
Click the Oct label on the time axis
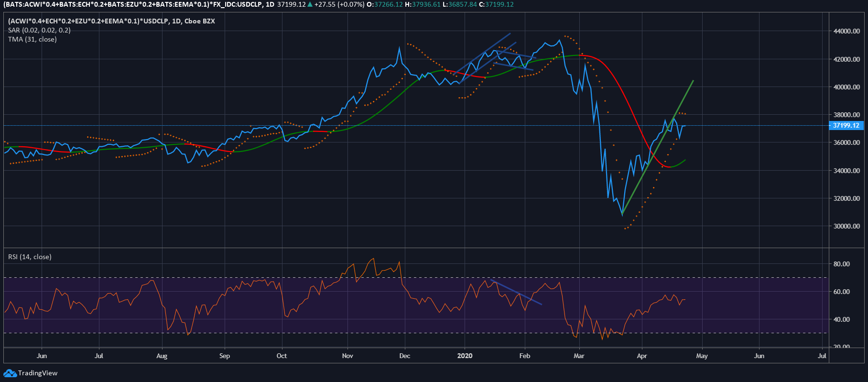click(282, 356)
